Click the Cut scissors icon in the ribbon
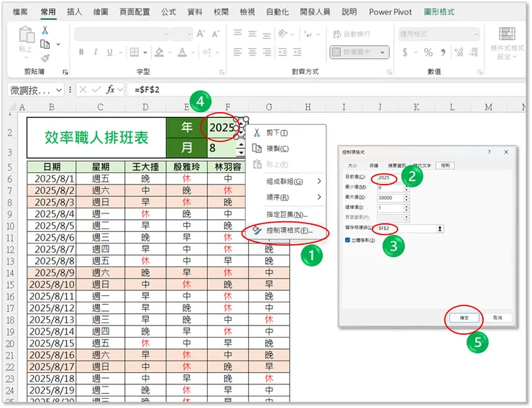This screenshot has height=408, width=532. click(x=45, y=30)
